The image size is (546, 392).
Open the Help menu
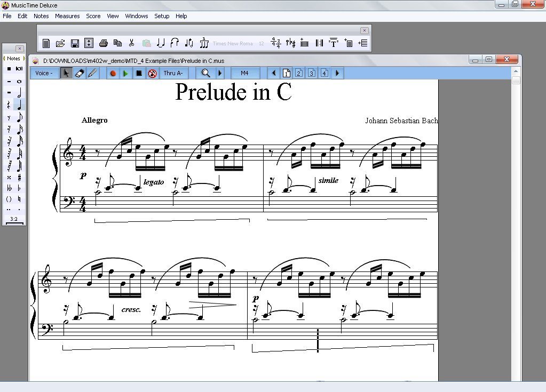coord(181,16)
